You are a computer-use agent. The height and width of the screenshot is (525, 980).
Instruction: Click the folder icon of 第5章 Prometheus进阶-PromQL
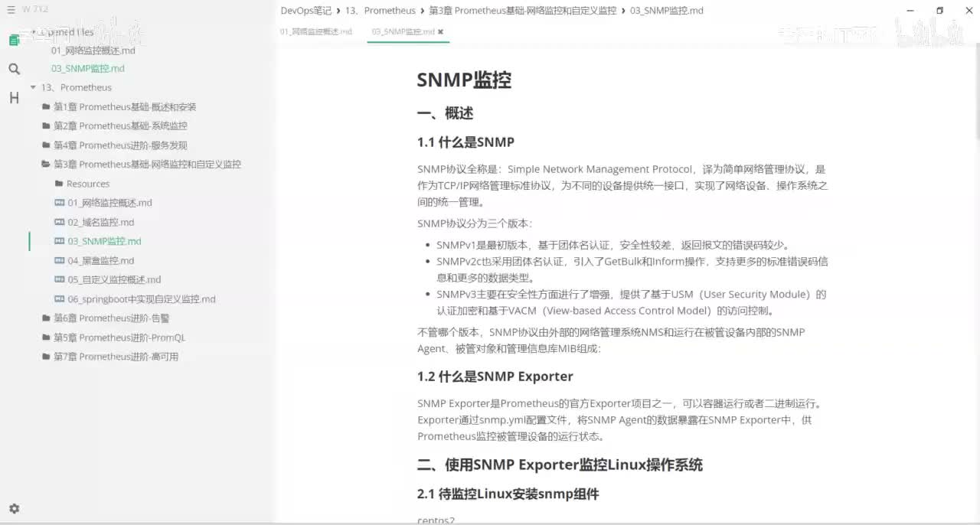coord(46,337)
